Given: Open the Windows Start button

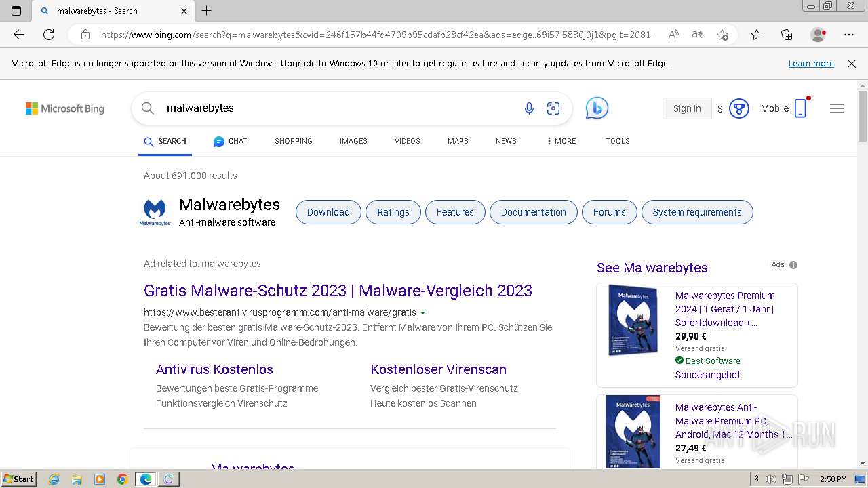Looking at the screenshot, I should (x=19, y=479).
